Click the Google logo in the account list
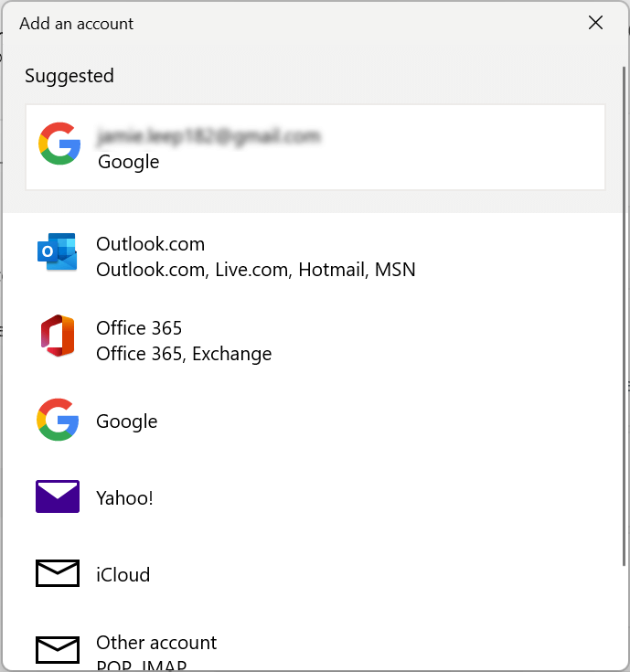This screenshot has height=672, width=630. (58, 420)
